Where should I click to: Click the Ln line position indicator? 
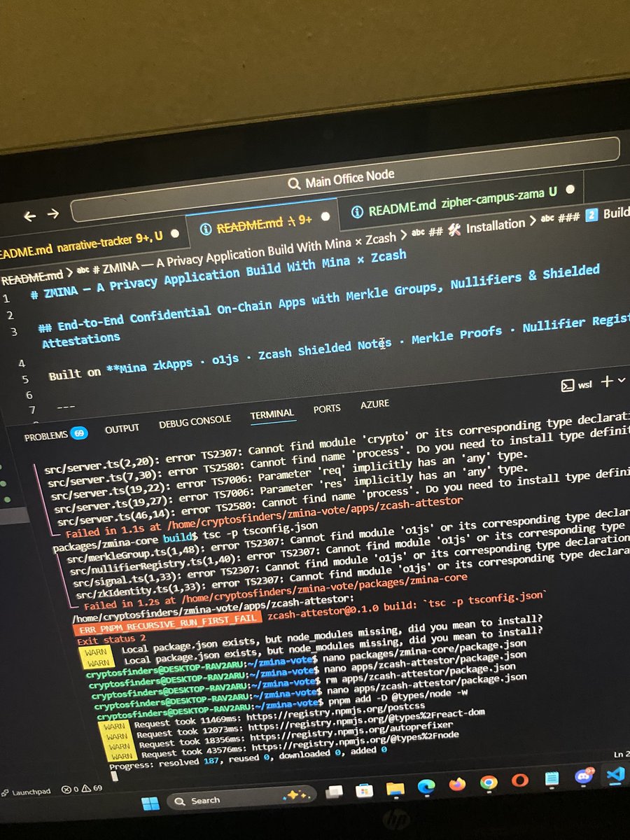tap(622, 754)
